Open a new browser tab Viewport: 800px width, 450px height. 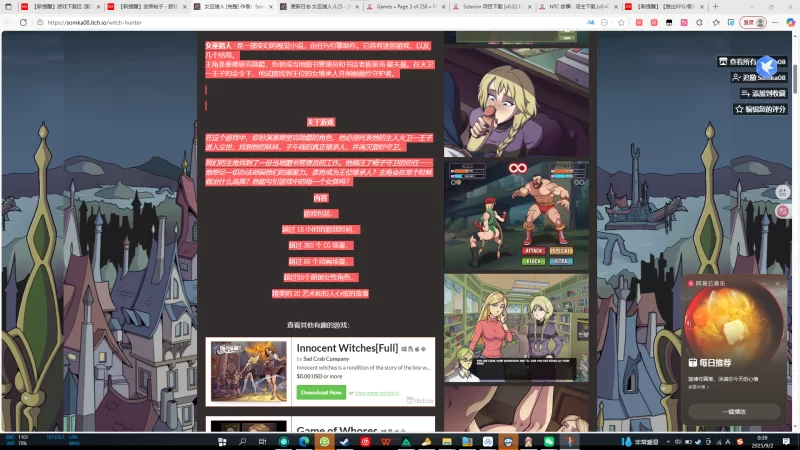715,7
